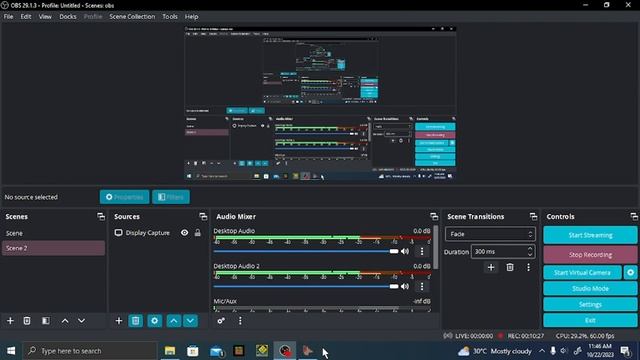Remove selected scene with trash icon
640x360 pixels.
(x=27, y=321)
